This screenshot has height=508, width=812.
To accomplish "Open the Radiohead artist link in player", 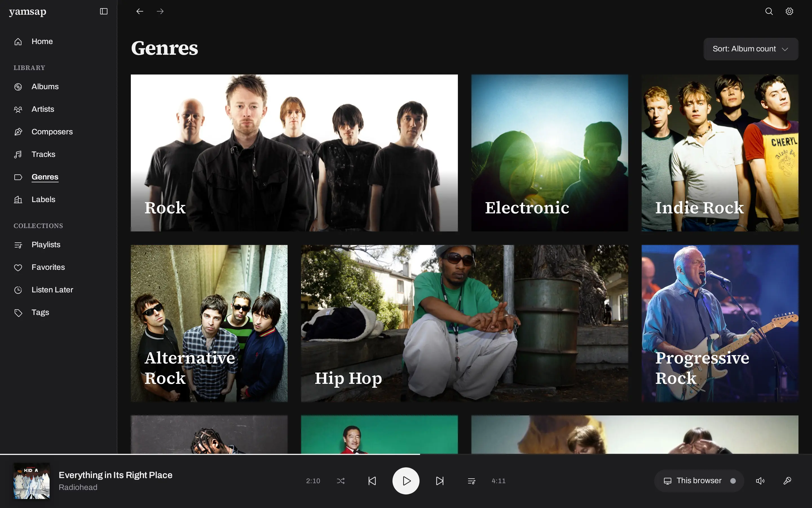I will [x=78, y=487].
